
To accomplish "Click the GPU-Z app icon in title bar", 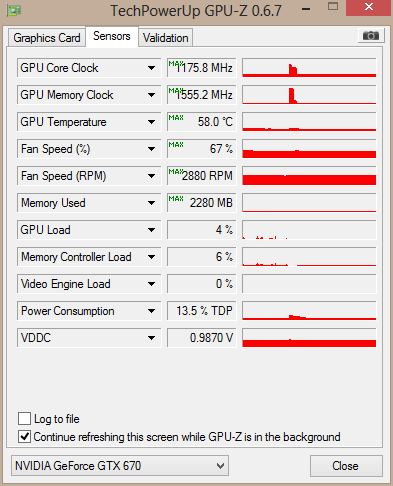I will coord(14,10).
